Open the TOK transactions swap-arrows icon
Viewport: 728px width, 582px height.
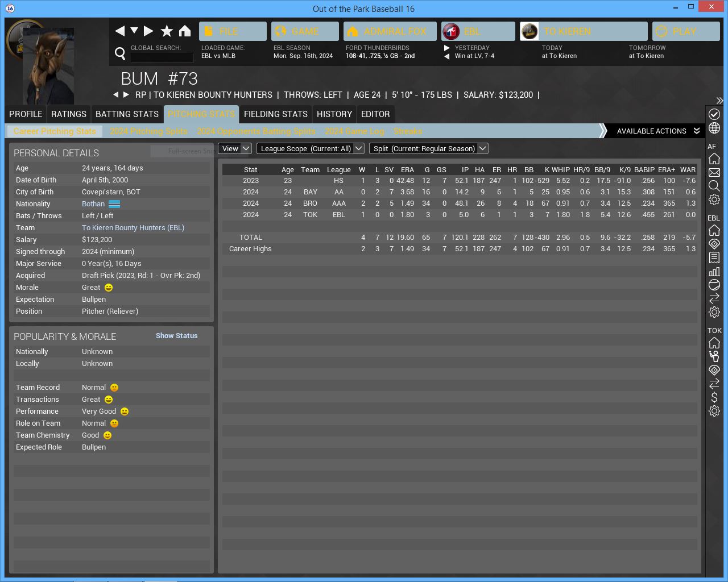[714, 384]
